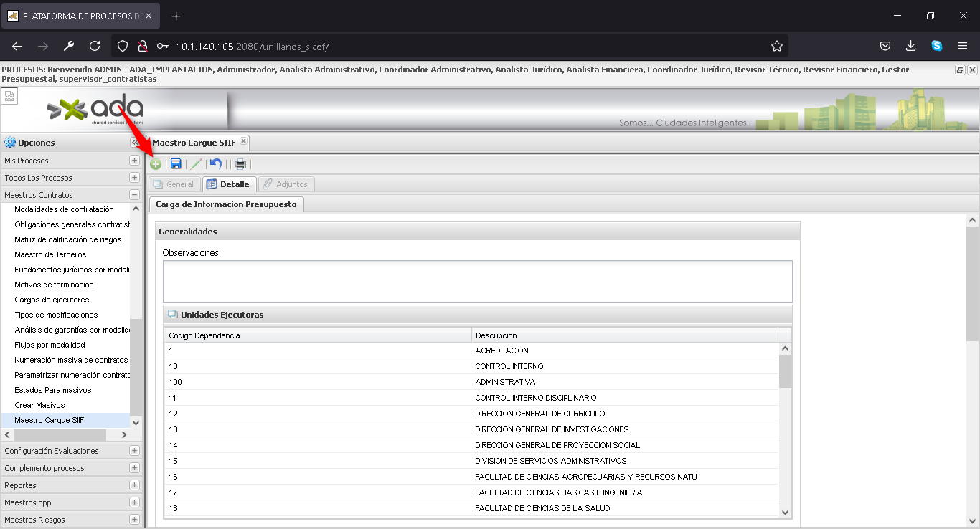Select Flujos por modalidad option

(x=50, y=345)
